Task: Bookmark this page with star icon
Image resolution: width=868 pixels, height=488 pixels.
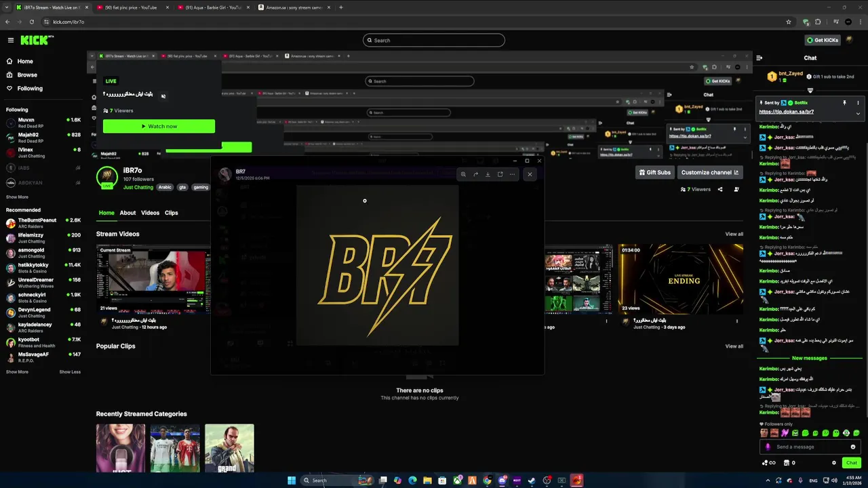Action: click(789, 22)
